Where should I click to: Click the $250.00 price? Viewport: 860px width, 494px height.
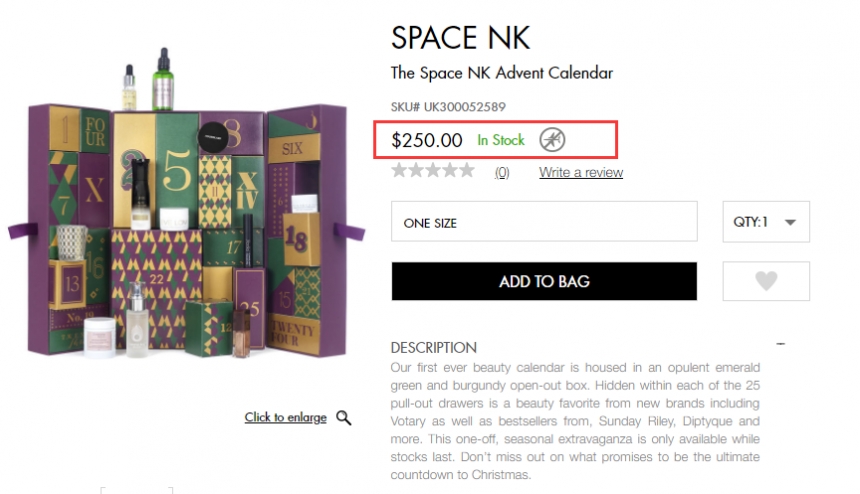coord(427,140)
